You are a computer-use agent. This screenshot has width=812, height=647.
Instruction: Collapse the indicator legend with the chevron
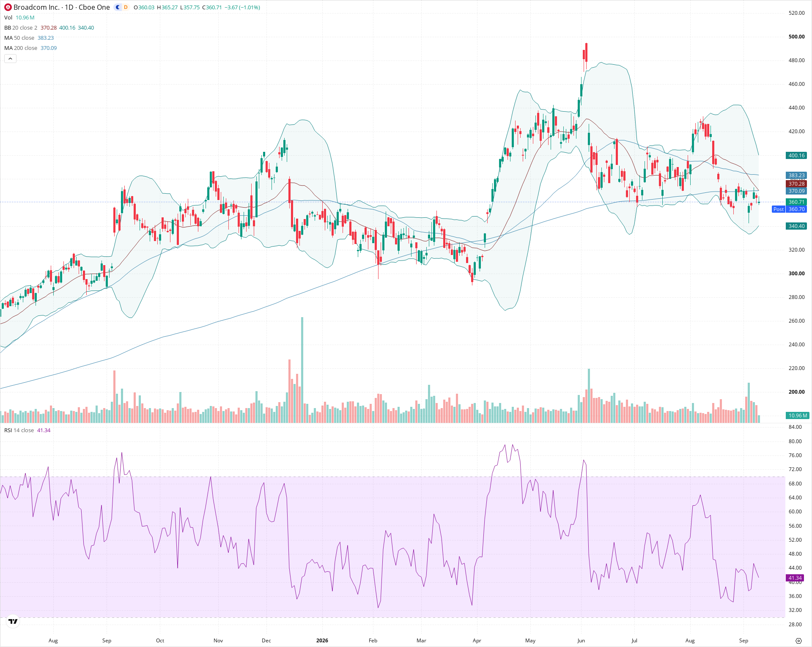coord(10,59)
